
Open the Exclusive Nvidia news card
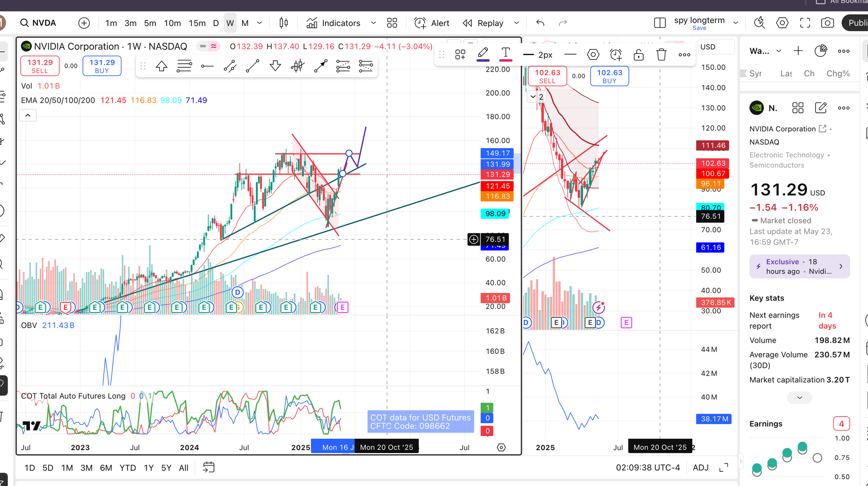tap(799, 266)
